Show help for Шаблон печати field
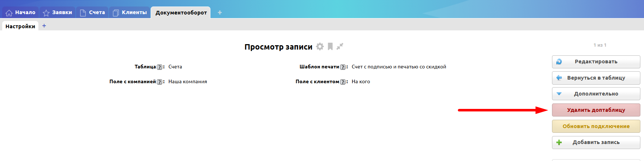The image size is (644, 161). tap(343, 67)
